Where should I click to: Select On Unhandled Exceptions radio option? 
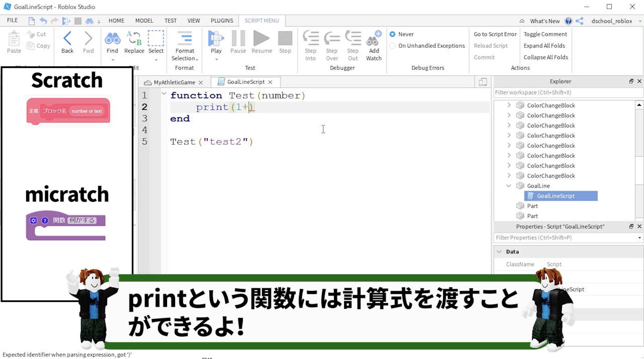(392, 46)
